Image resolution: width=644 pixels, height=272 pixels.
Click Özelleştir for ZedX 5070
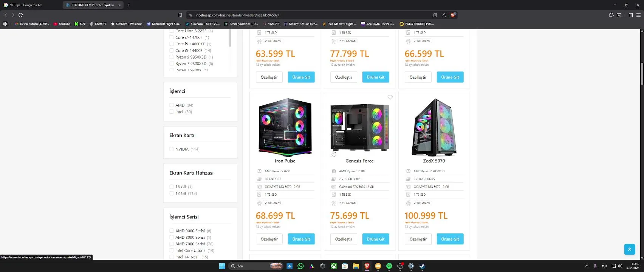pos(418,239)
